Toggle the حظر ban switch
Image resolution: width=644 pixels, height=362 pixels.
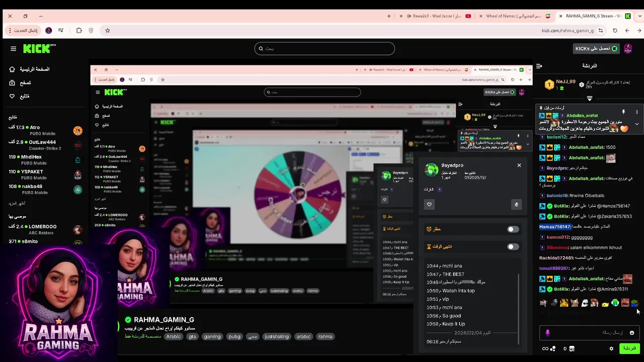tap(513, 229)
